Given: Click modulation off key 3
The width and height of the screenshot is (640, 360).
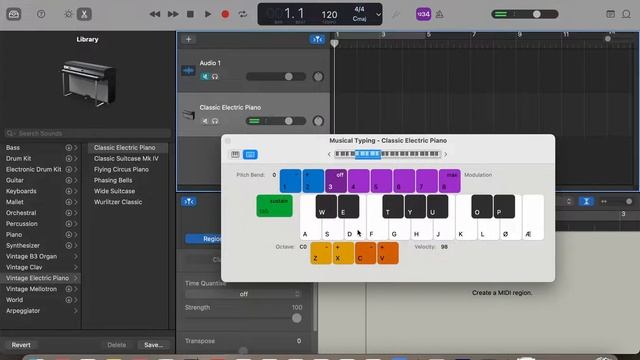Looking at the screenshot, I should point(336,181).
